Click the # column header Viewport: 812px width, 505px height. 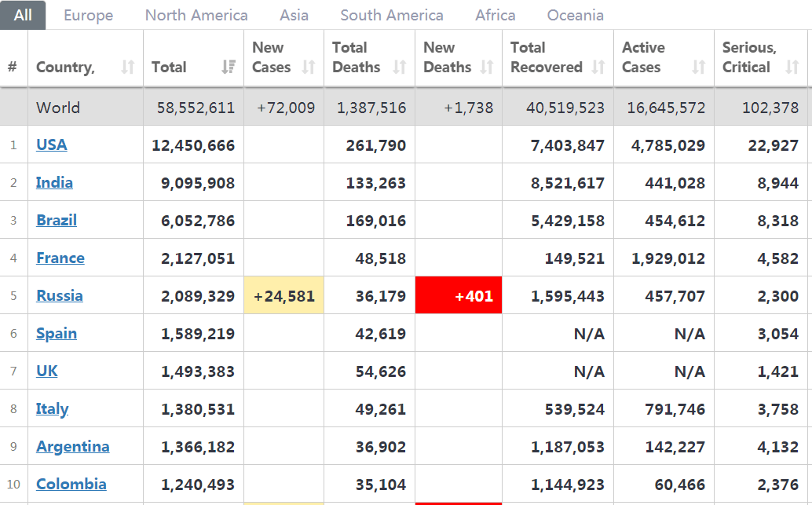pos(13,67)
